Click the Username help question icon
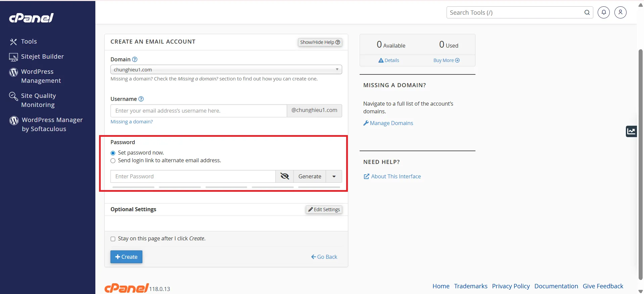 coord(141,99)
